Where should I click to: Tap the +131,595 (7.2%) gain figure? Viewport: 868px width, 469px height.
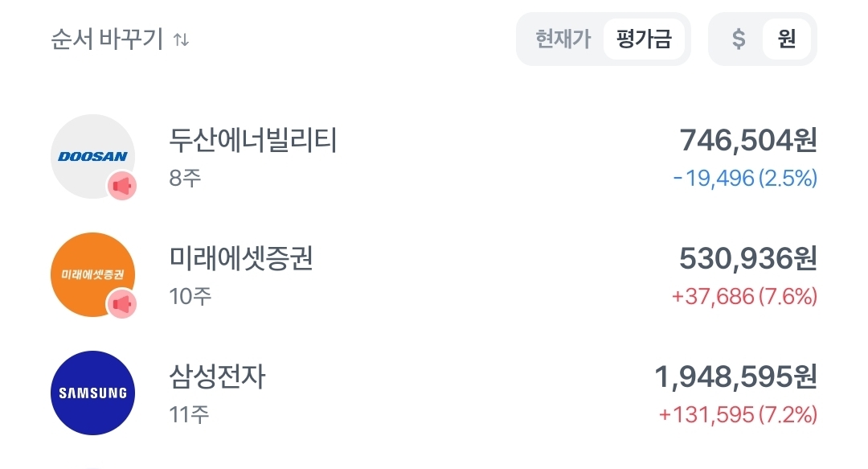(x=738, y=414)
